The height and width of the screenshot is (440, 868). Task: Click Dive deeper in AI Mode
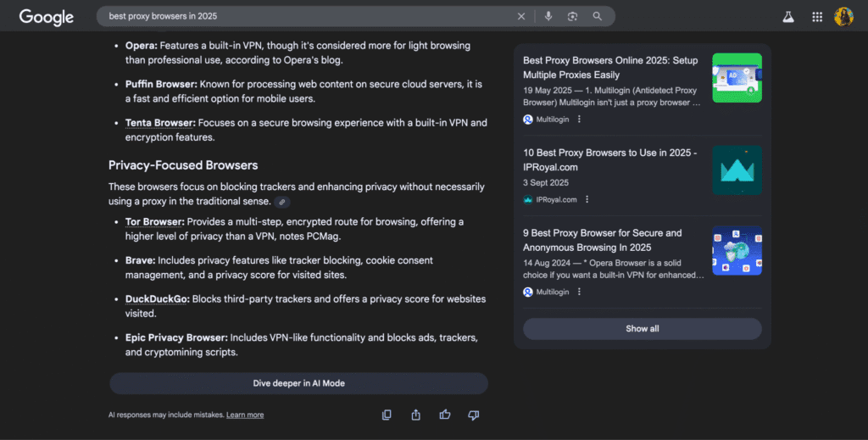point(298,383)
